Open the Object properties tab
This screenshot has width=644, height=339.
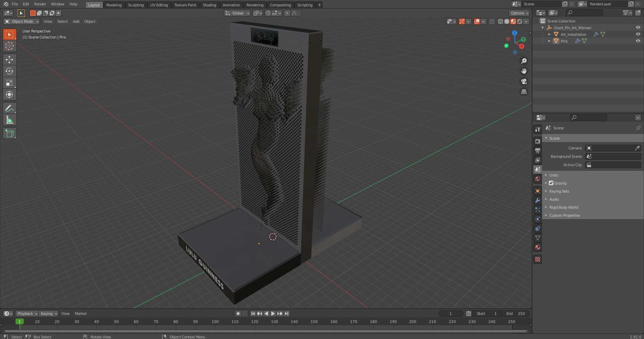coord(538,191)
